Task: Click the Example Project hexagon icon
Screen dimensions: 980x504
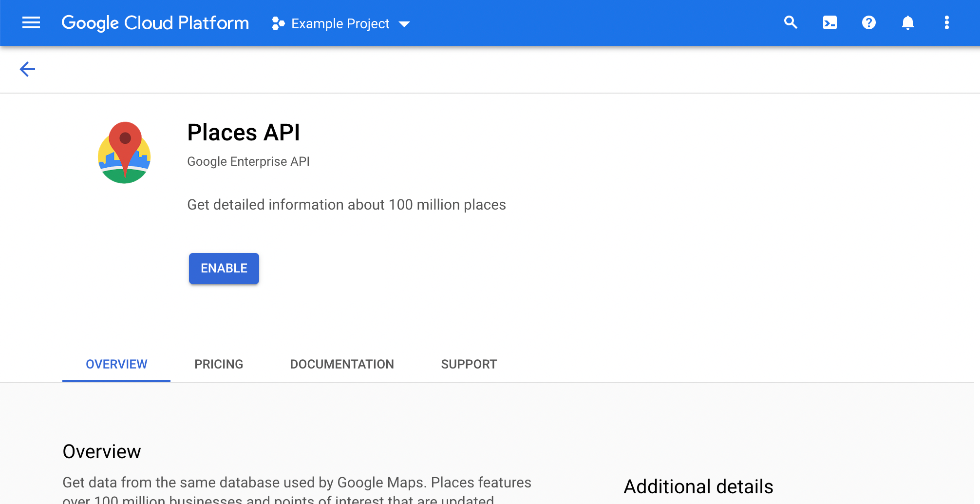Action: pyautogui.click(x=278, y=23)
